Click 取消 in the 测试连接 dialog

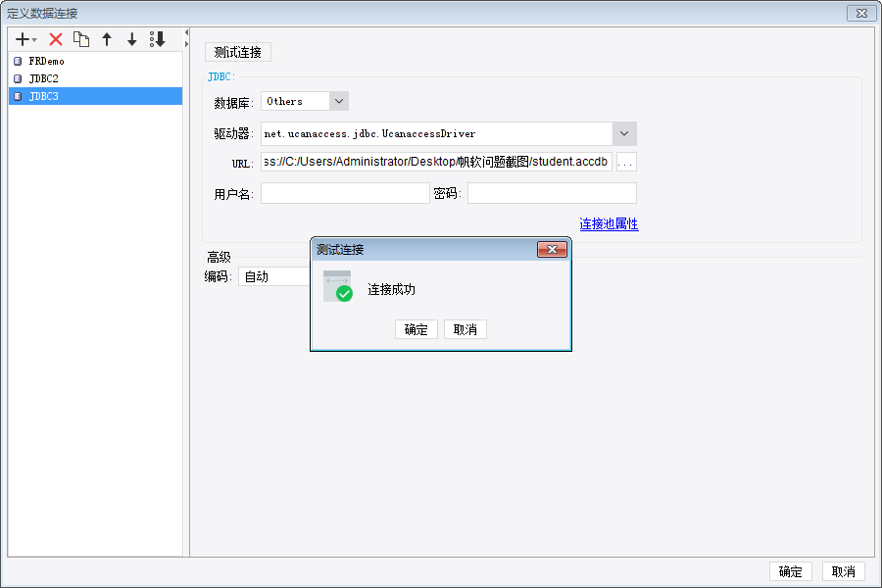tap(465, 329)
